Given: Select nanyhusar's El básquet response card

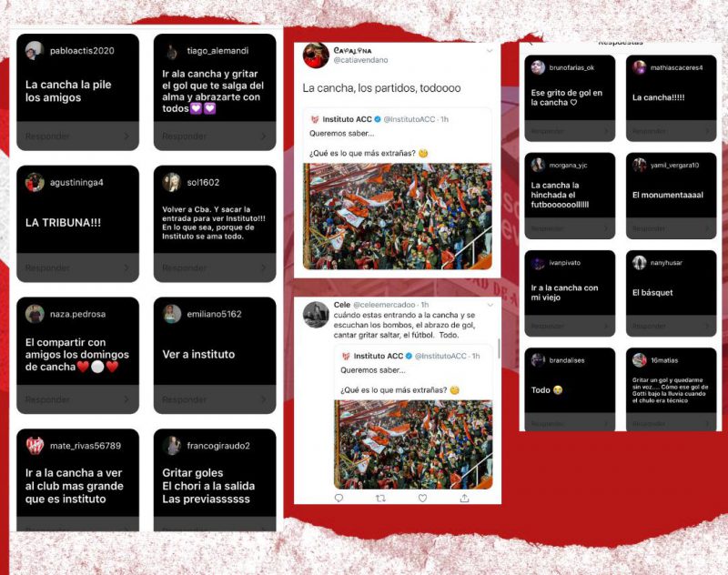Looking at the screenshot, I should (x=671, y=293).
